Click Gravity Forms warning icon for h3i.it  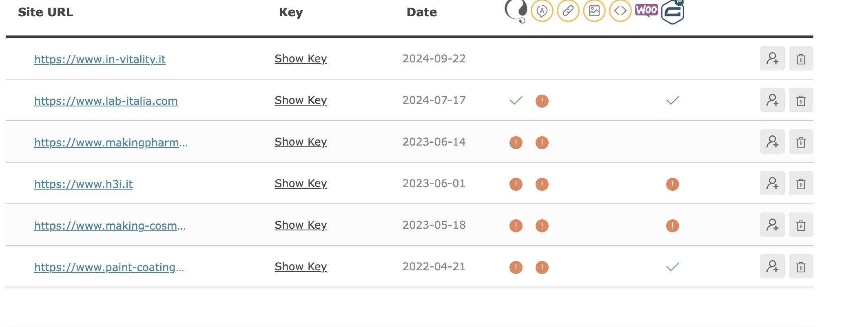673,184
